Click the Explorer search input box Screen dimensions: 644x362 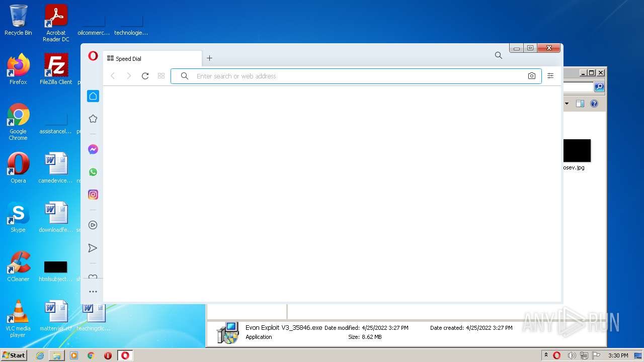[579, 87]
